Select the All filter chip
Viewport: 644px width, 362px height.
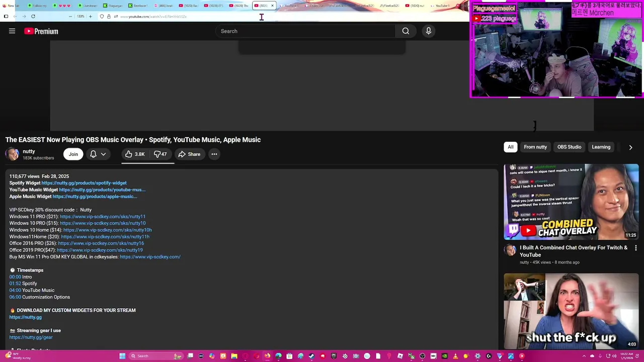(511, 147)
